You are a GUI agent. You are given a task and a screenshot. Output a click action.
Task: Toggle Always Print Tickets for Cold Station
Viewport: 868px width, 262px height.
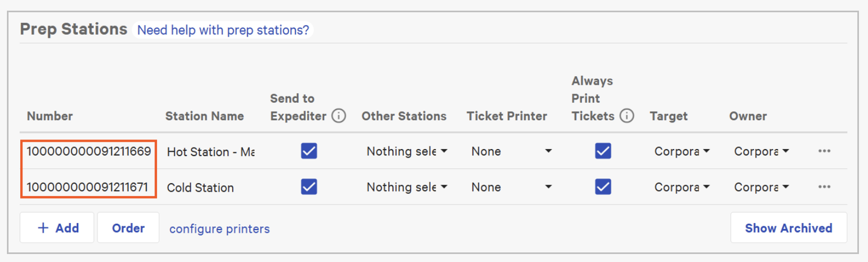pos(603,187)
